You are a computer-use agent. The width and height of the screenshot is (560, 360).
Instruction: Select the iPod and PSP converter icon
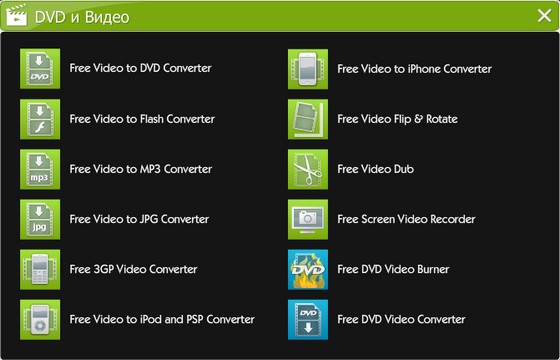[40, 319]
